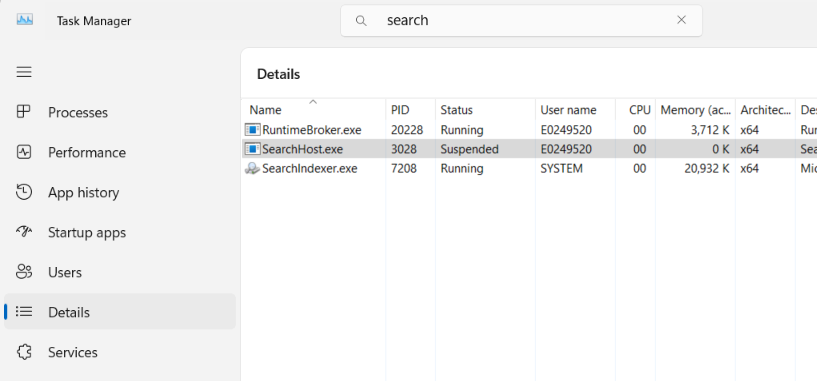The width and height of the screenshot is (817, 381).
Task: Click the RuntimeBroker.exe process icon
Action: tap(253, 130)
